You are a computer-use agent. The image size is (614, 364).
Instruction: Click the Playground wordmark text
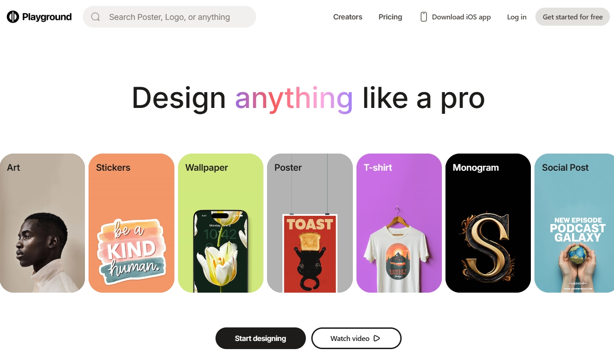coord(47,17)
